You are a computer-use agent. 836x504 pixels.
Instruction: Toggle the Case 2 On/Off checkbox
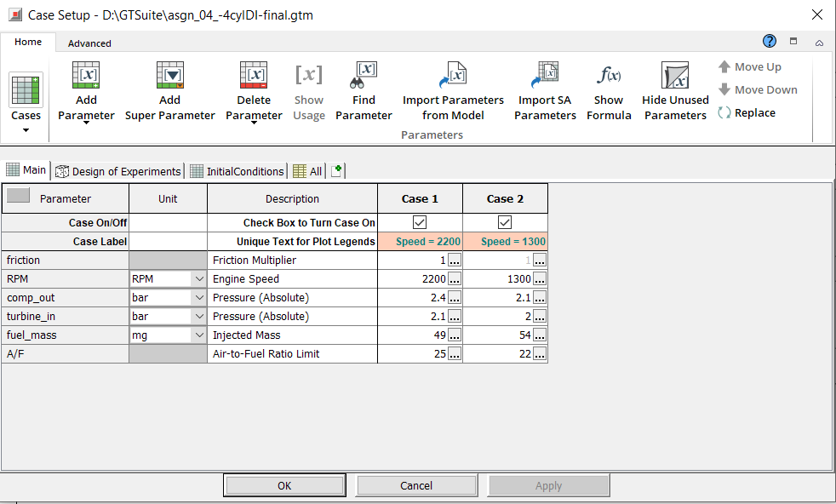(504, 222)
